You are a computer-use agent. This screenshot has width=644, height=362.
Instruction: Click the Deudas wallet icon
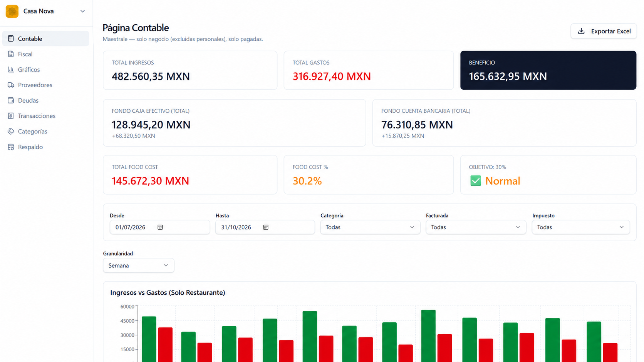click(11, 100)
